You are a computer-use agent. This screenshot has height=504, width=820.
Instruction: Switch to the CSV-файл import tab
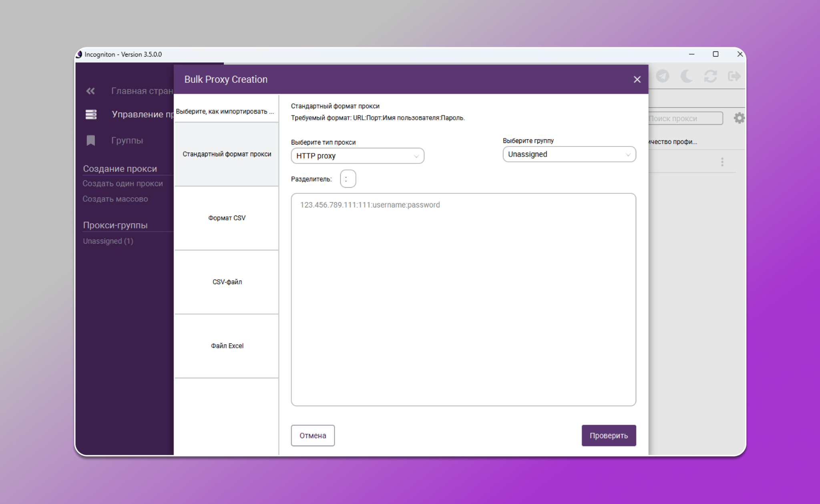click(x=227, y=282)
